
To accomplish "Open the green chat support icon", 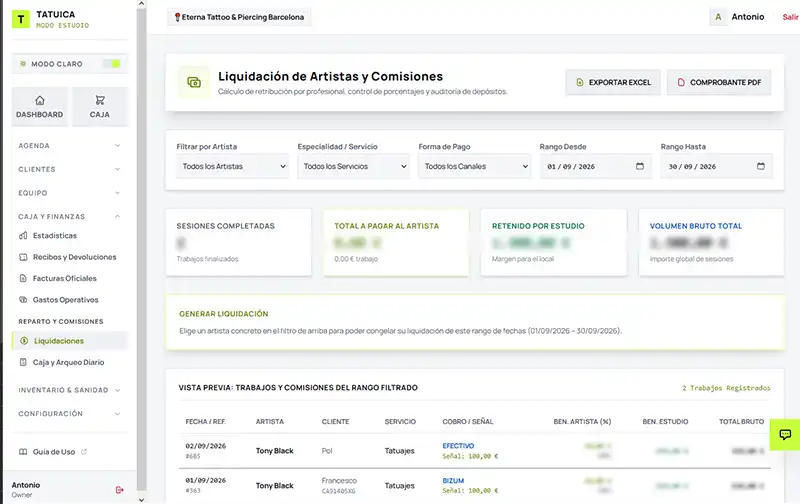I will click(x=785, y=434).
